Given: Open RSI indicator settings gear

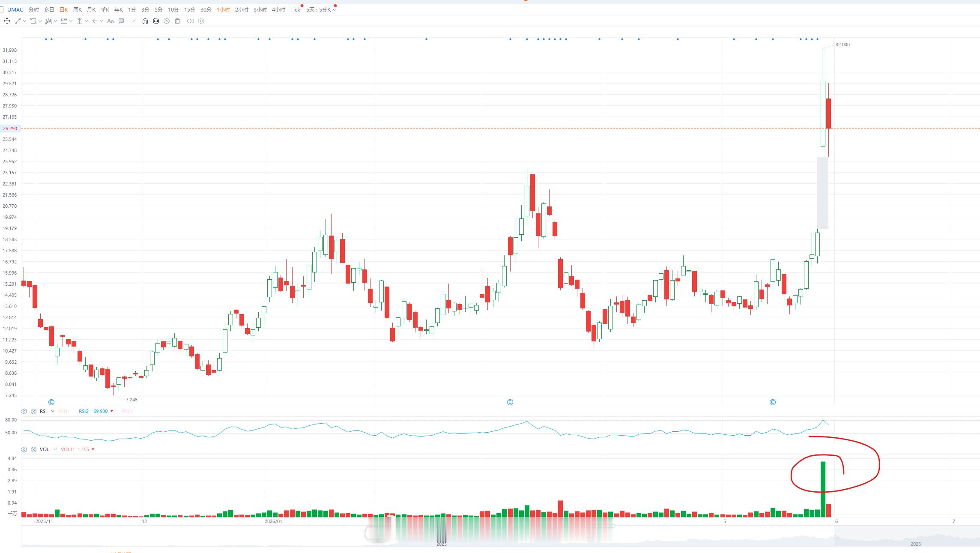Looking at the screenshot, I should [x=24, y=411].
